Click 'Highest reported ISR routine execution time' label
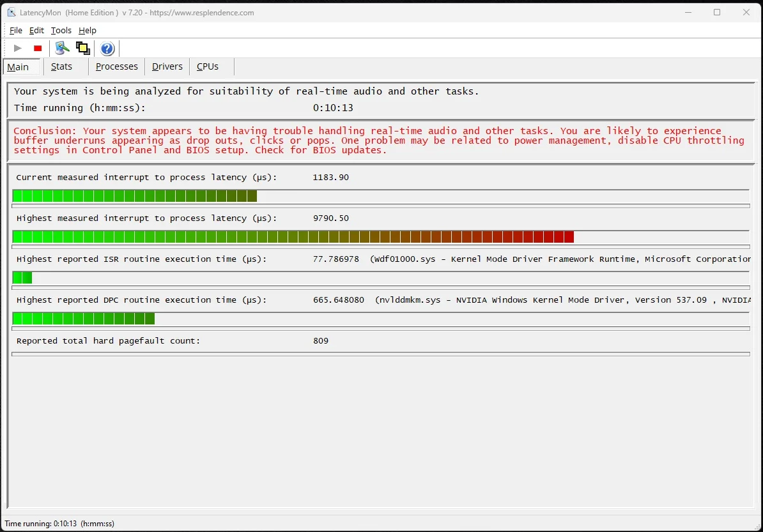763x532 pixels. tap(142, 259)
